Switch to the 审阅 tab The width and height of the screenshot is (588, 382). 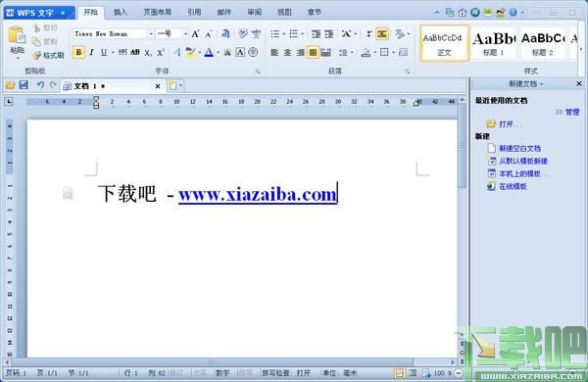pos(254,13)
